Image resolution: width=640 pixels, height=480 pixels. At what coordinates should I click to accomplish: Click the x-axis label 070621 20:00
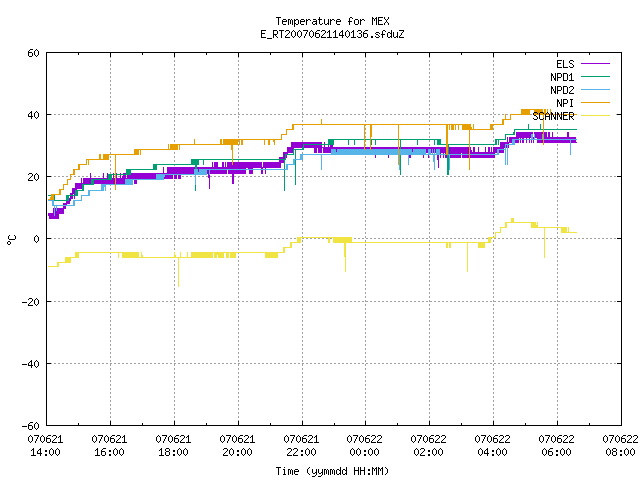click(237, 446)
